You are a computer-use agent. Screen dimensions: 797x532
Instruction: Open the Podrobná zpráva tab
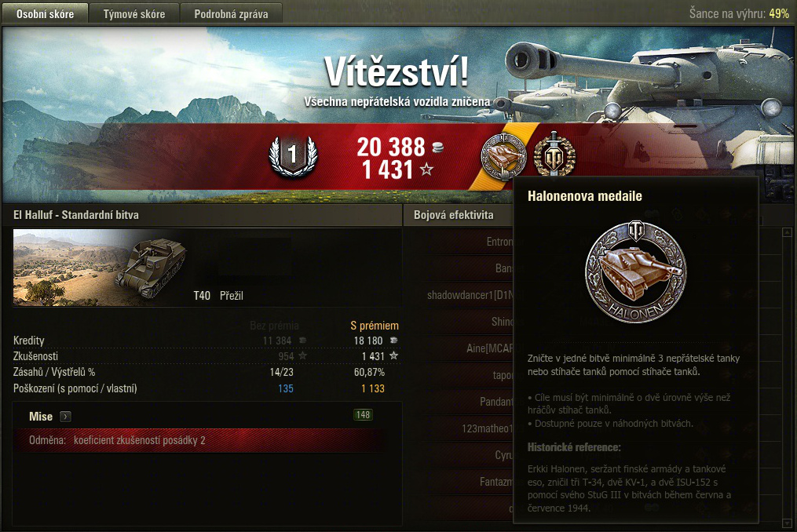[x=232, y=13]
